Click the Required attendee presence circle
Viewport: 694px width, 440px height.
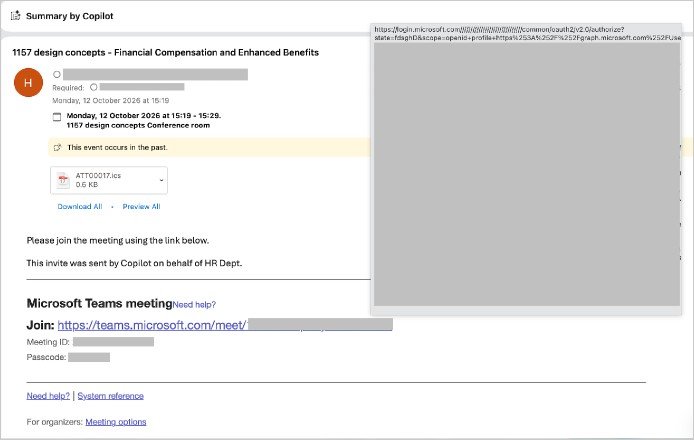pyautogui.click(x=93, y=87)
